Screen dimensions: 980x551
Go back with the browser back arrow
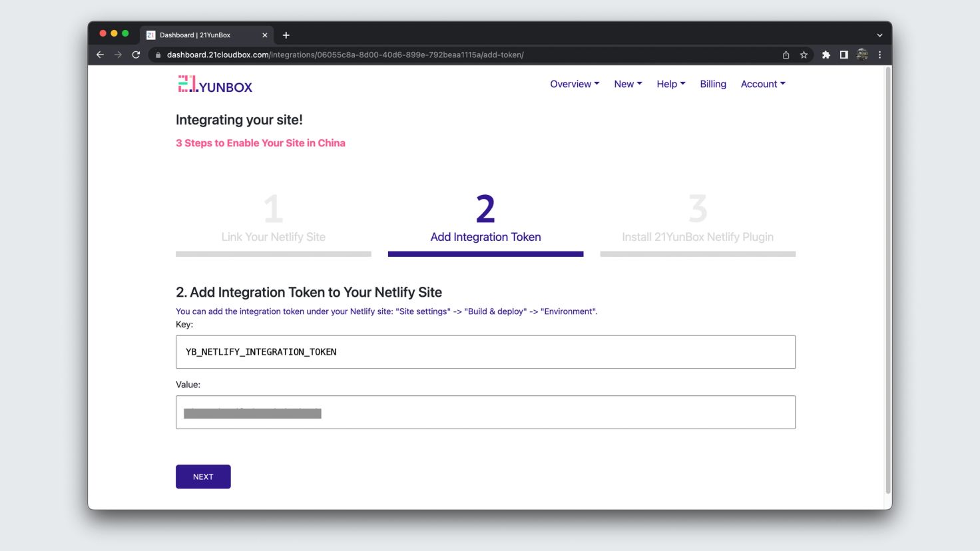(100, 55)
